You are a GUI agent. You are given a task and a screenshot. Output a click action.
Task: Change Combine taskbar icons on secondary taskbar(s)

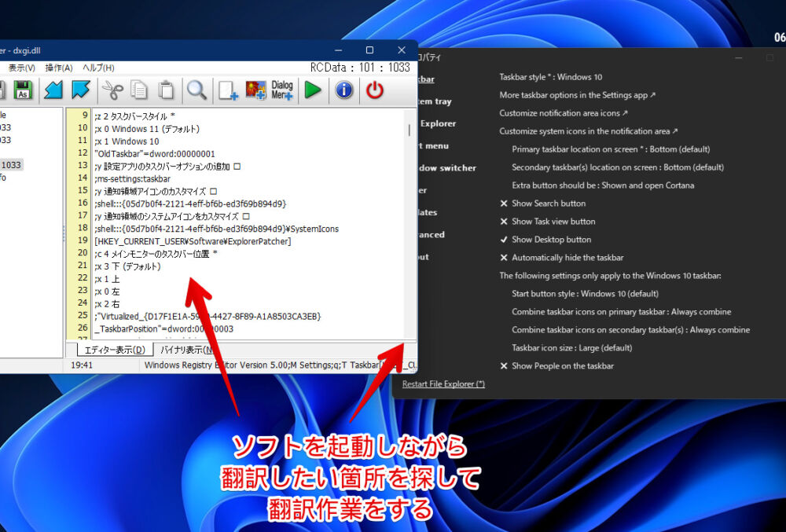tap(630, 329)
